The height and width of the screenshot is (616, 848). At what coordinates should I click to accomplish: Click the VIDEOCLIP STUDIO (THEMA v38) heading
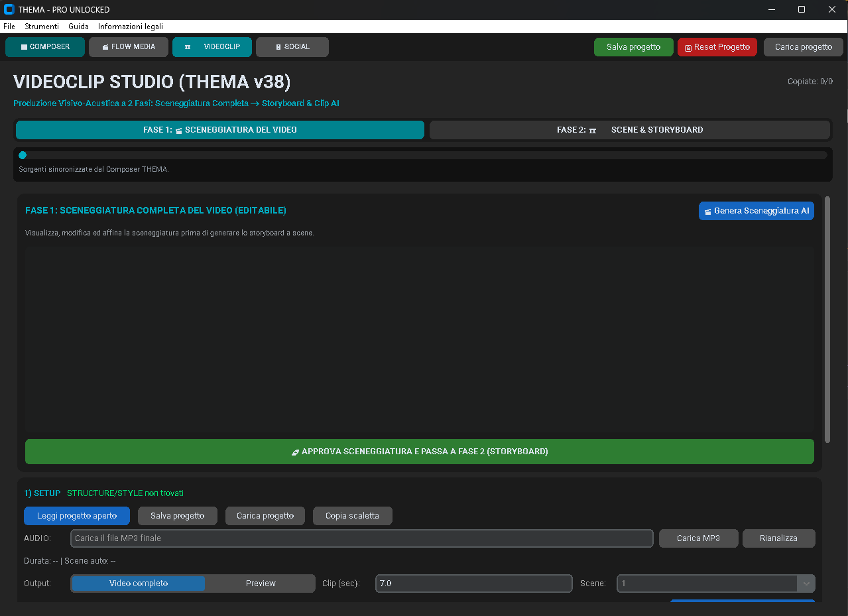[152, 82]
